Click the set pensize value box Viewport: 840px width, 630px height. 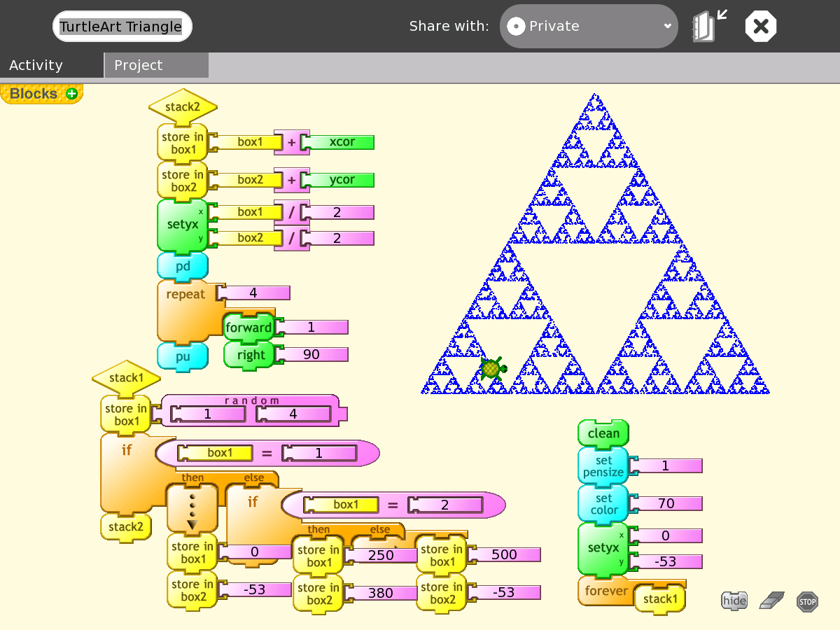click(x=666, y=466)
